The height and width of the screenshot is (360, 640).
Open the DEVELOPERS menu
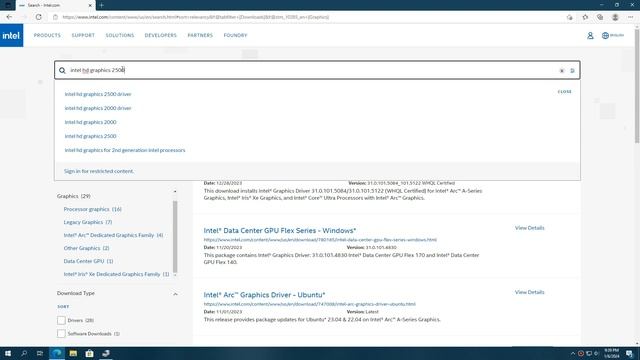(160, 36)
